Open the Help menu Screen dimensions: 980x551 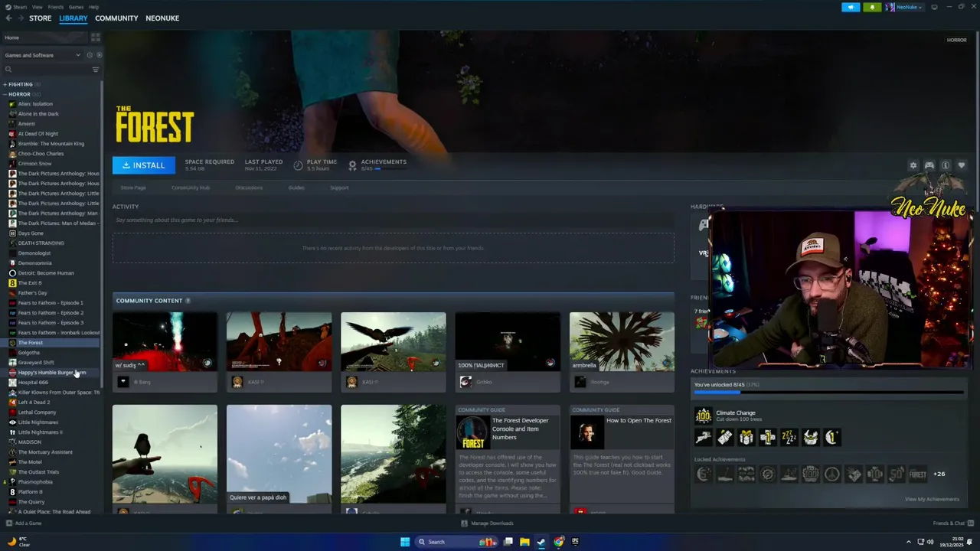pos(93,7)
